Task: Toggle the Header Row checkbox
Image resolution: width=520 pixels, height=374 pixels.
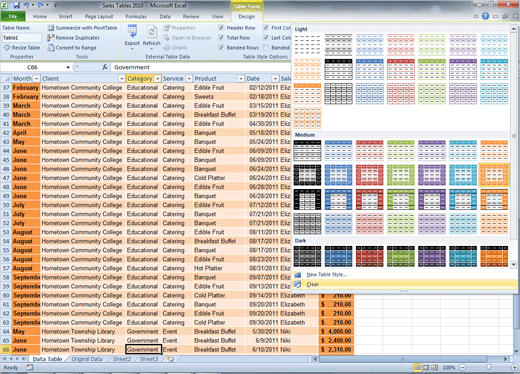Action: coord(221,28)
